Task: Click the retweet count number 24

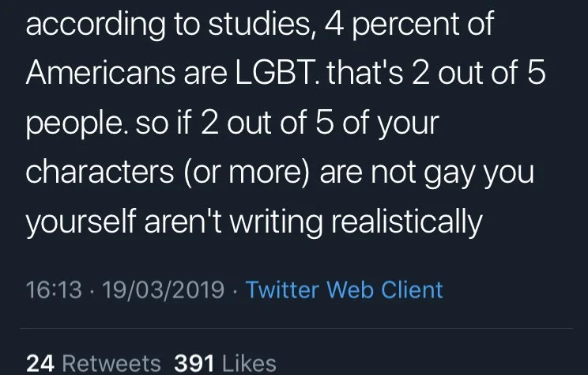Action: 40,363
